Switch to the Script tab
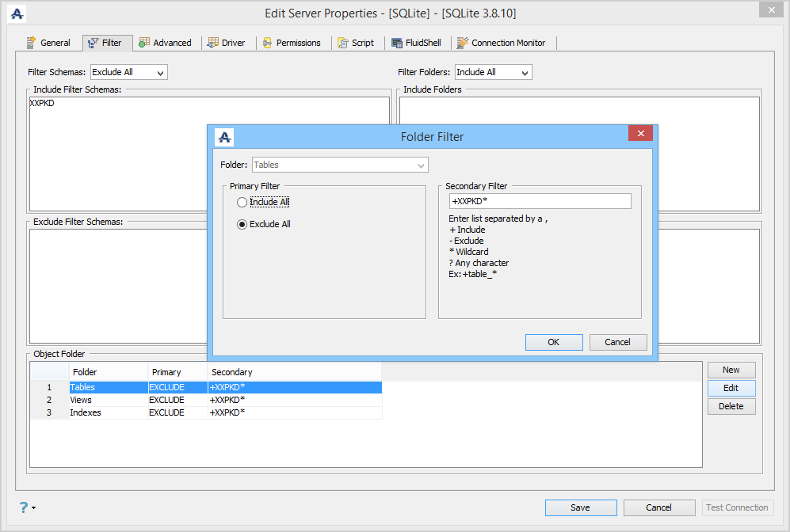Image resolution: width=790 pixels, height=532 pixels. (357, 43)
